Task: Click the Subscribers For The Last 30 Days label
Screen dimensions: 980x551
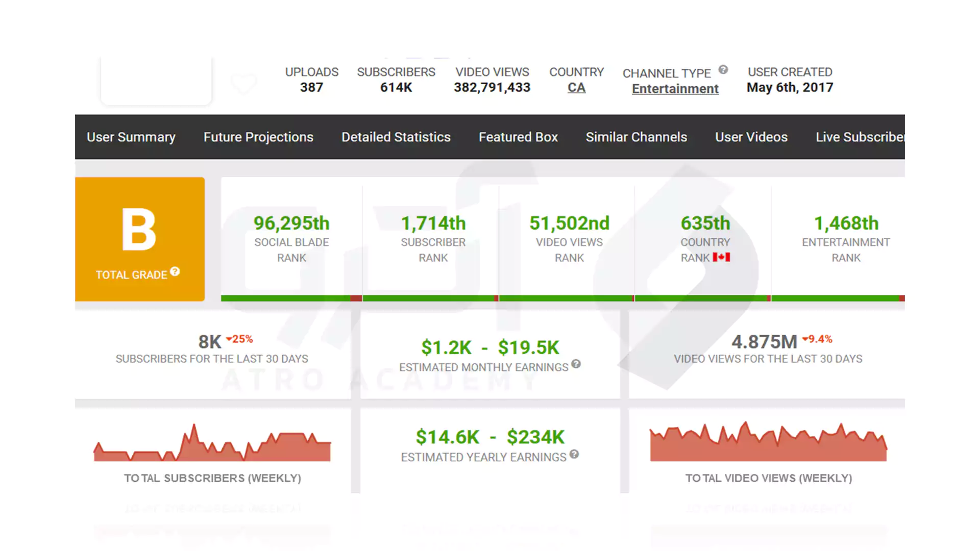Action: click(x=212, y=359)
